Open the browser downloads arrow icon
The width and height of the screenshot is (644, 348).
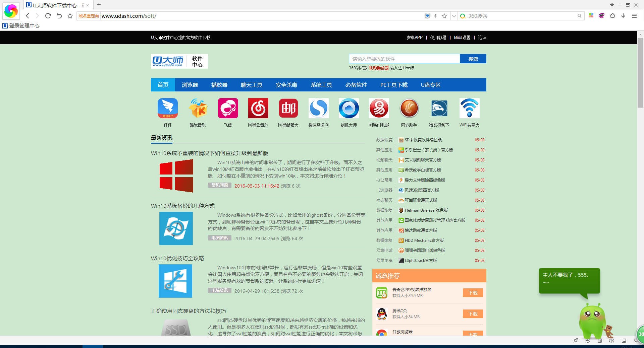coord(623,16)
